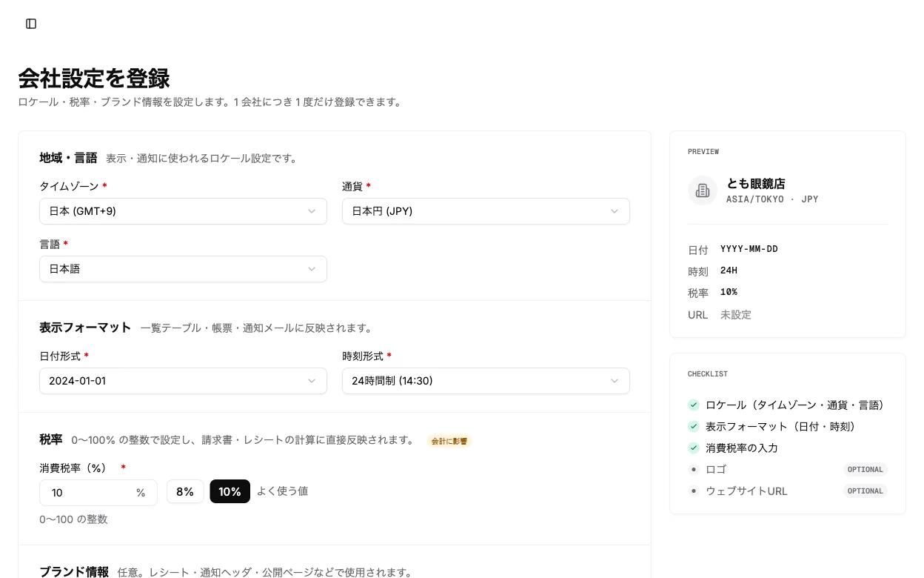Click the よく使う値 label
Image resolution: width=924 pixels, height=578 pixels.
coord(283,491)
